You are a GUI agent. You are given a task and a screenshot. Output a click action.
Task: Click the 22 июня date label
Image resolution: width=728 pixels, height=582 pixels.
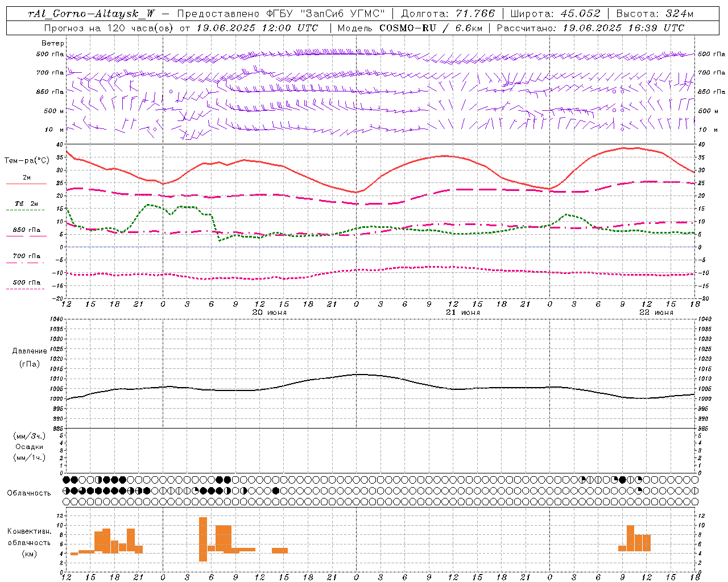(x=656, y=313)
